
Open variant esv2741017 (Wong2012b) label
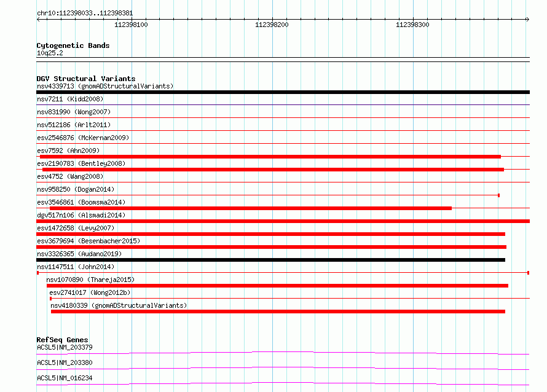[x=90, y=292]
